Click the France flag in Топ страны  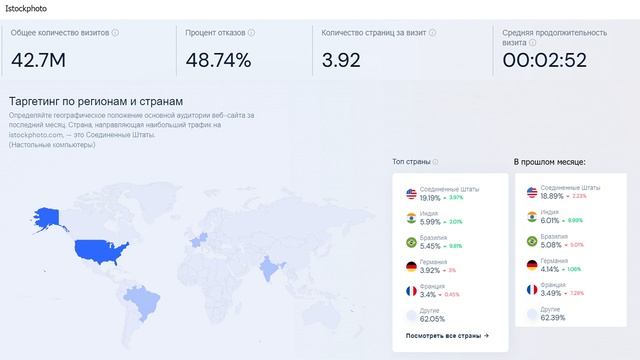coord(411,291)
